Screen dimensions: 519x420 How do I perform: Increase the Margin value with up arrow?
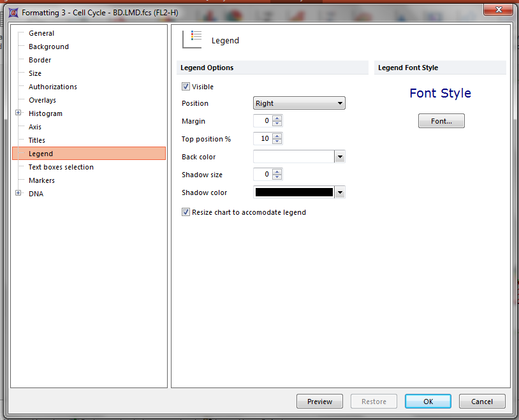(x=277, y=119)
